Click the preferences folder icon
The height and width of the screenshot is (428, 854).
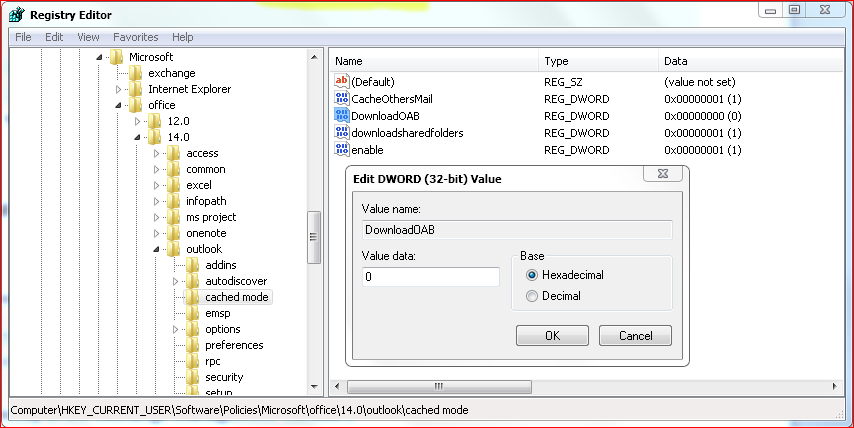tap(193, 345)
